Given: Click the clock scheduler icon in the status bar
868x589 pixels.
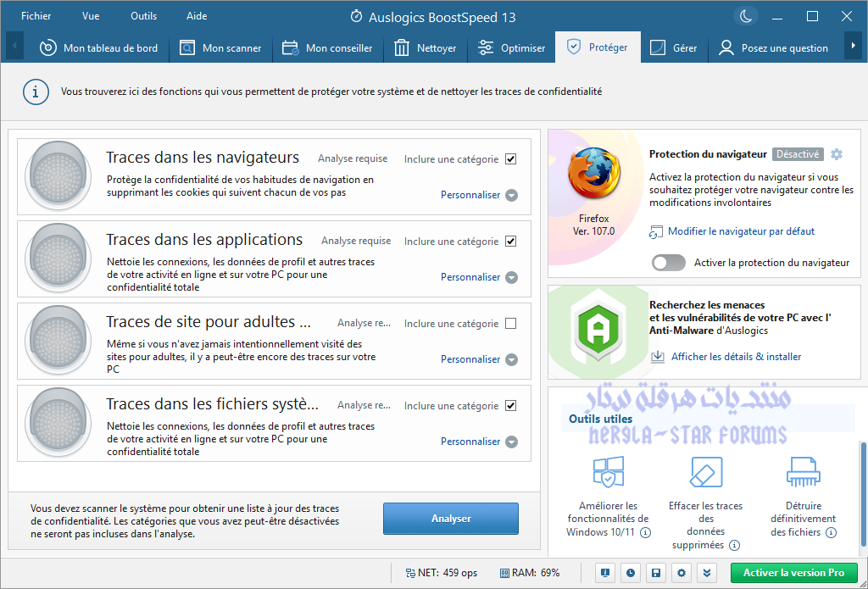Looking at the screenshot, I should coord(631,573).
